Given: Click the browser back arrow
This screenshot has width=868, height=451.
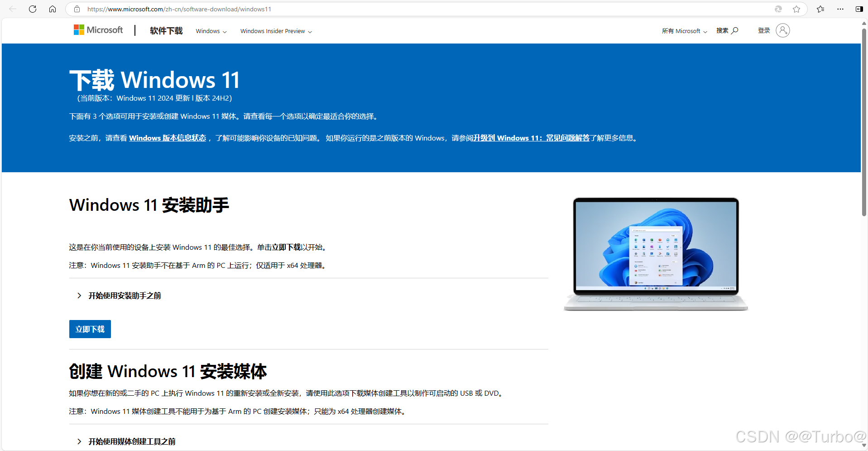Looking at the screenshot, I should click(12, 9).
